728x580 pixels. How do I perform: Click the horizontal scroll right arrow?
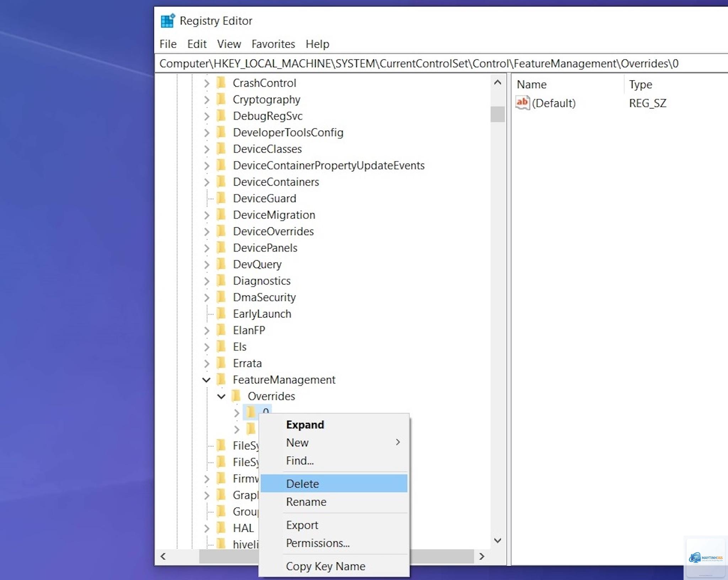[482, 557]
